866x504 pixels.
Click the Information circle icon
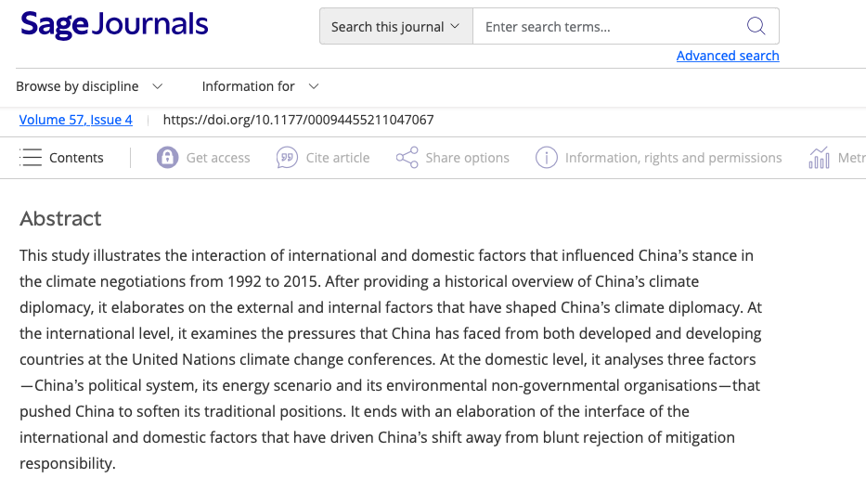point(546,158)
